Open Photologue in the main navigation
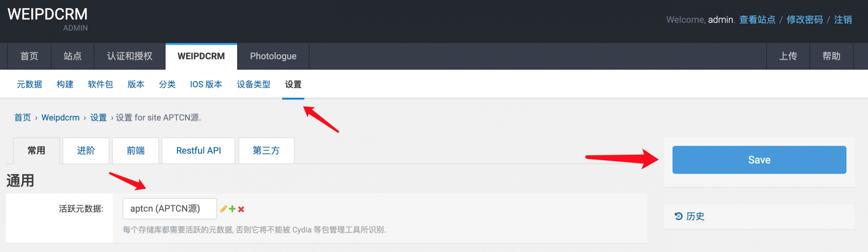868x252 pixels. click(x=273, y=56)
